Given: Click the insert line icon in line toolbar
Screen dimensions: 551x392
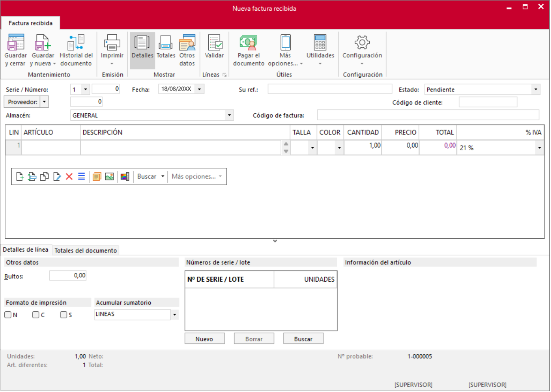Looking at the screenshot, I should pos(32,176).
